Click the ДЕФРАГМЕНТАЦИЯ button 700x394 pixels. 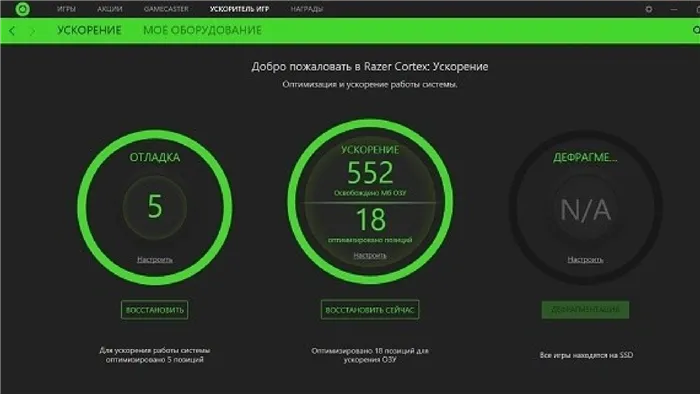(585, 310)
